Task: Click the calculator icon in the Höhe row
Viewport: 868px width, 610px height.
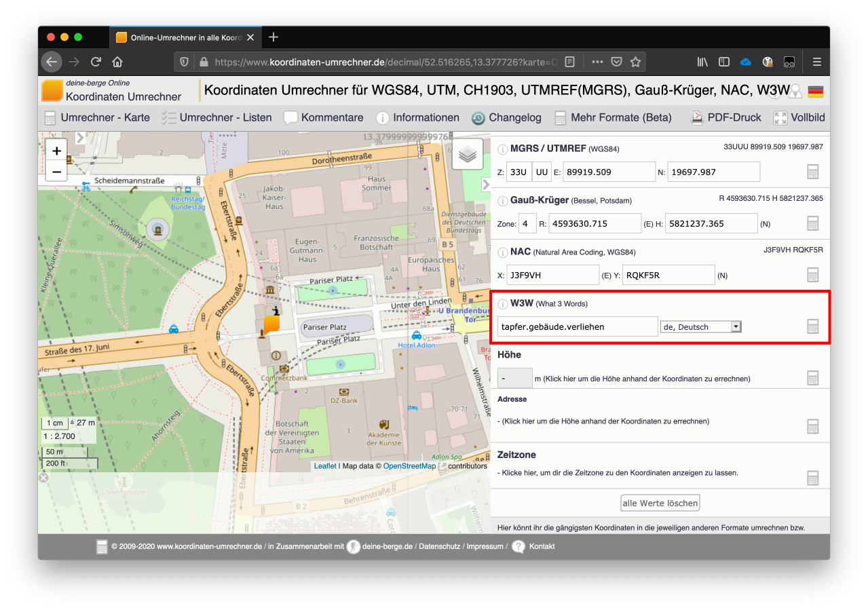Action: tap(813, 378)
